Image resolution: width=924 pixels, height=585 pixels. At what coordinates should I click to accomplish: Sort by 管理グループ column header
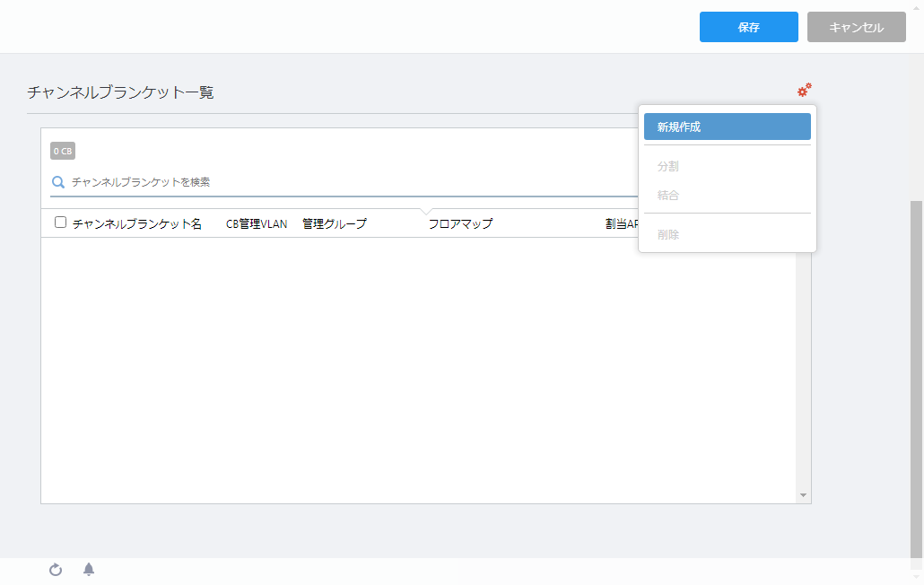click(x=334, y=224)
